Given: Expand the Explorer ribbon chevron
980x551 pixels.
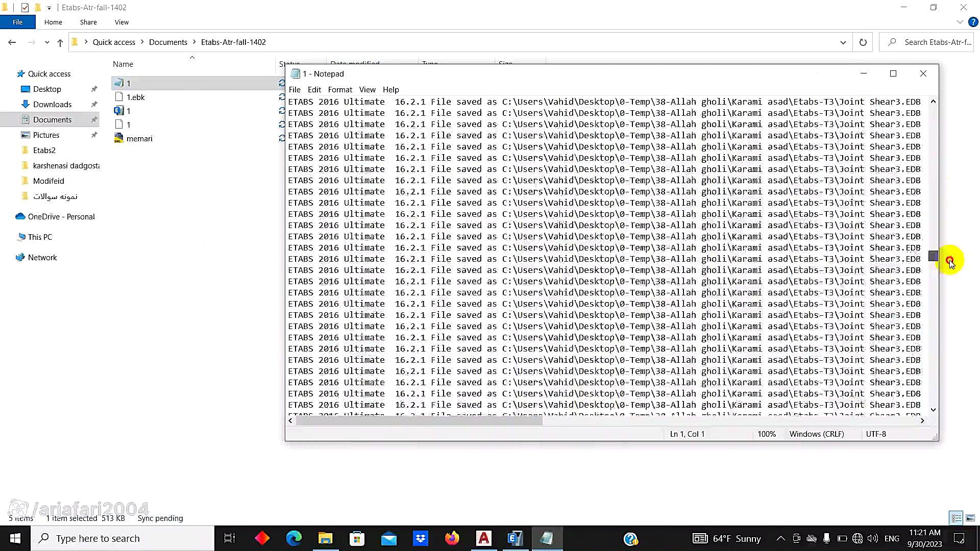Looking at the screenshot, I should (960, 22).
